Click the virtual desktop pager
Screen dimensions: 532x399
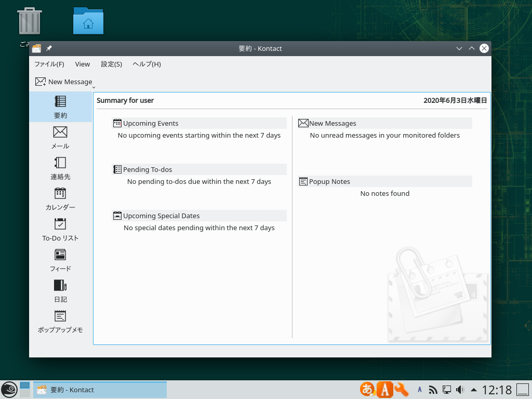25,390
